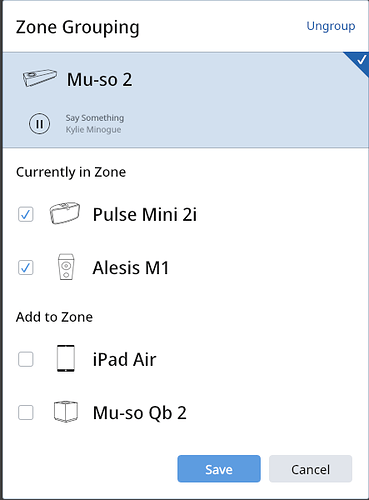Select the Mu-so 2 primary zone name
This screenshot has height=500, width=369.
point(99,79)
